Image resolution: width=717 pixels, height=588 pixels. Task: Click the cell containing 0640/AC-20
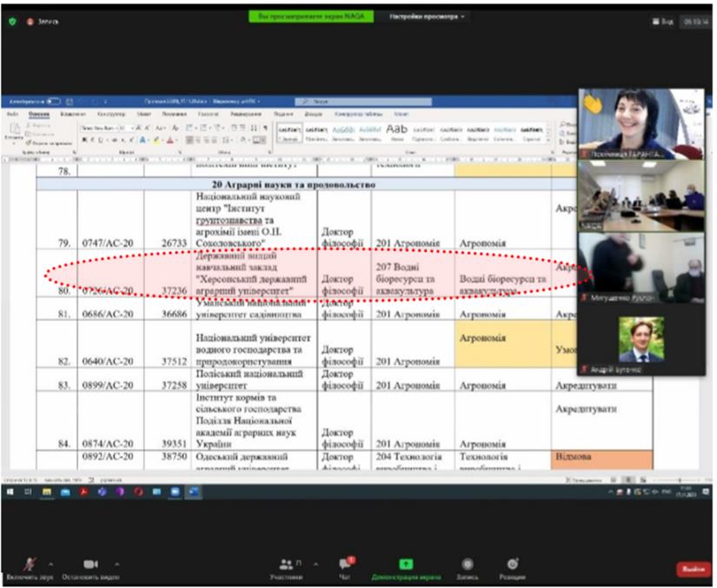(x=110, y=344)
